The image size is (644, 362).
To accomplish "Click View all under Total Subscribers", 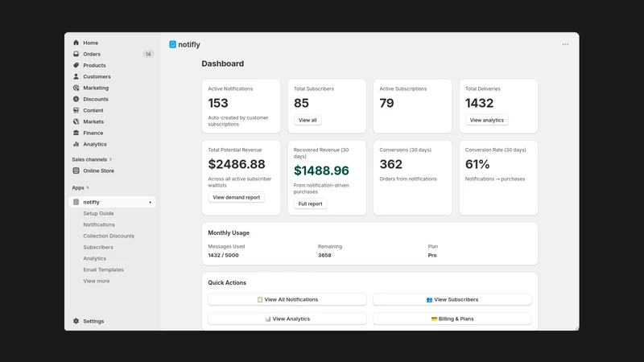I will [x=308, y=120].
